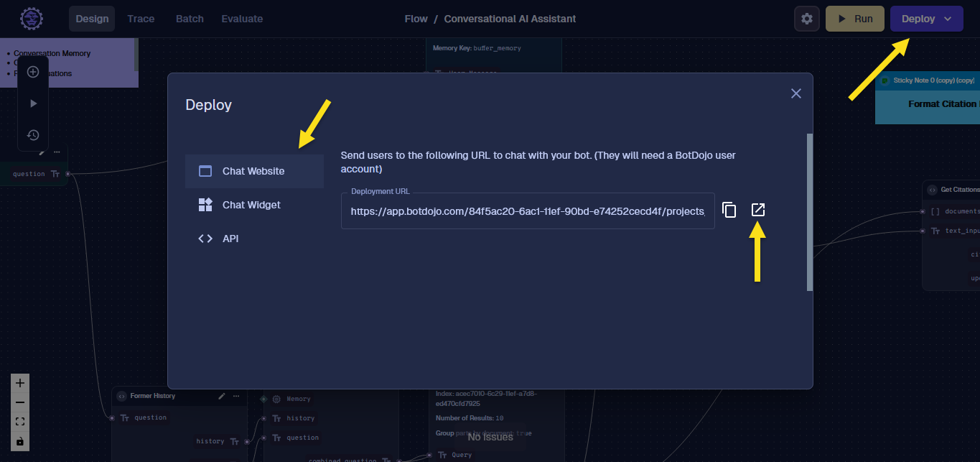Viewport: 980px width, 462px height.
Task: Click the No issues status text
Action: pyautogui.click(x=490, y=437)
